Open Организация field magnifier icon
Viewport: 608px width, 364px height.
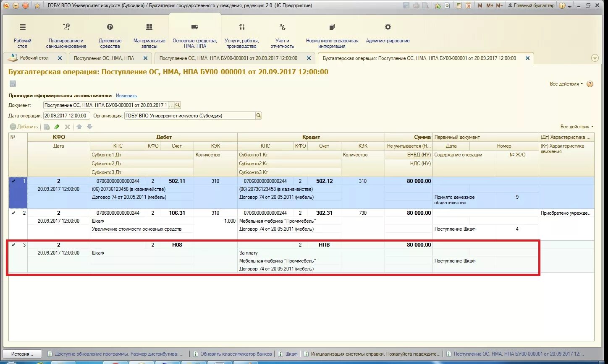click(259, 116)
